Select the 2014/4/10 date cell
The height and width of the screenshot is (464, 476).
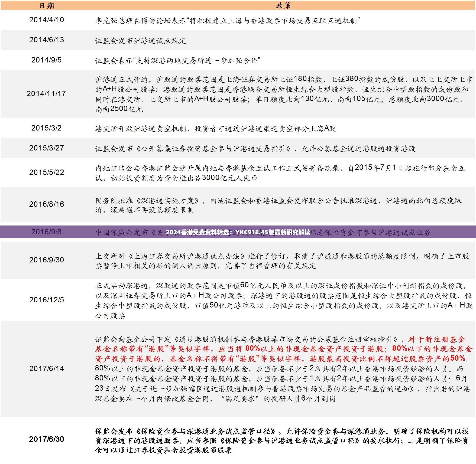(46, 20)
